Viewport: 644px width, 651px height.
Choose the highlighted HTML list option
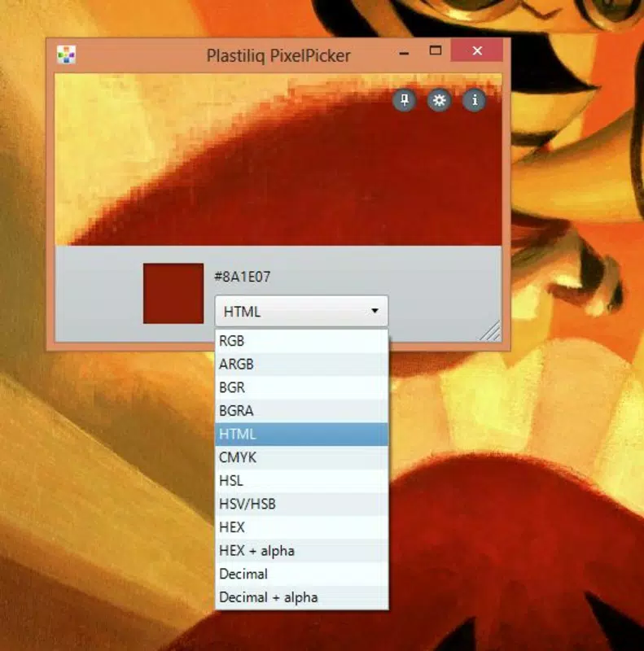(x=301, y=434)
